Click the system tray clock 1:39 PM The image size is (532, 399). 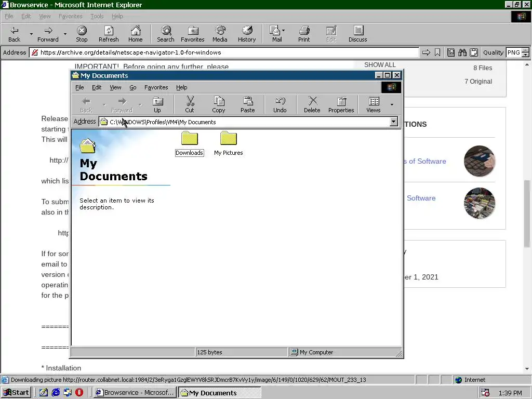[510, 393]
